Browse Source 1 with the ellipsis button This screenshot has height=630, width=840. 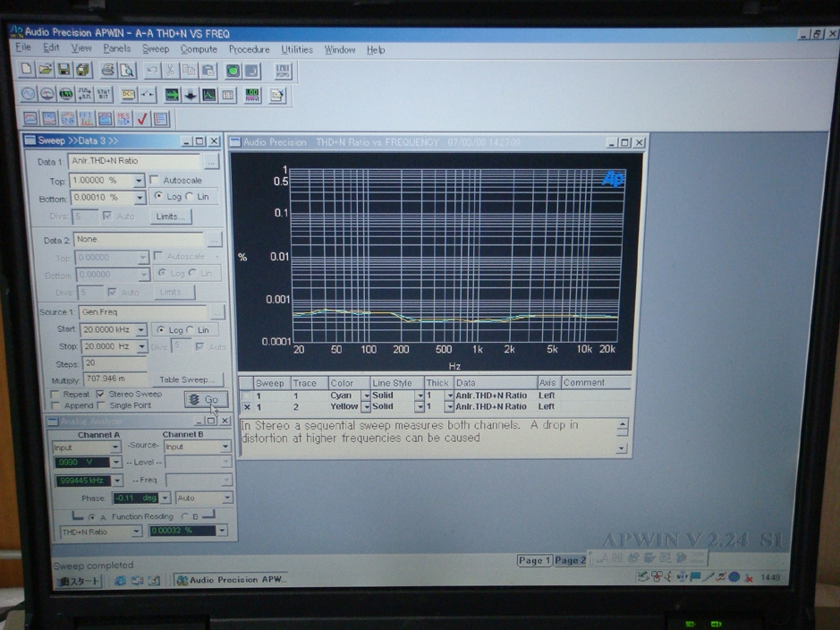click(x=217, y=311)
